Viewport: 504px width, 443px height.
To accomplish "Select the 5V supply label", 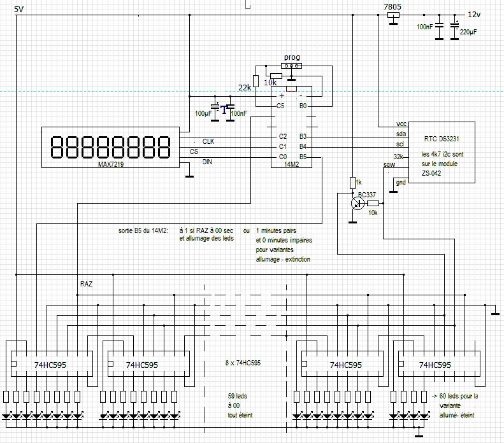I will [19, 10].
